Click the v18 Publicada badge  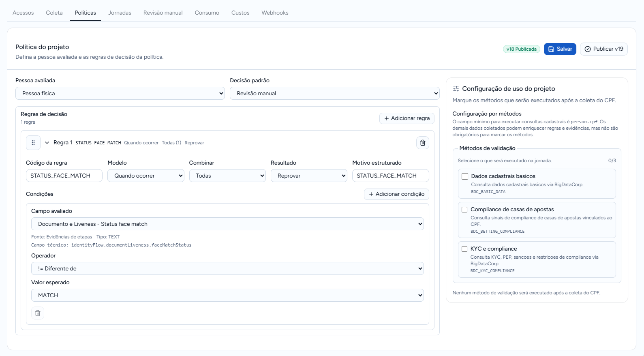point(521,49)
